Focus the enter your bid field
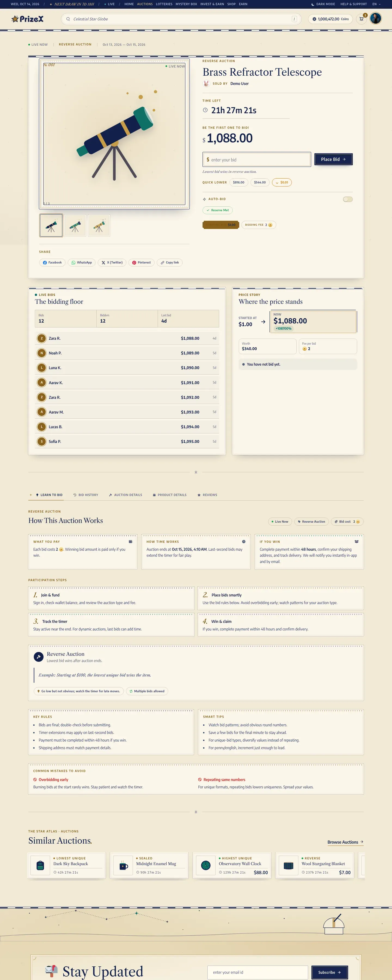This screenshot has height=980, width=392. point(257,160)
